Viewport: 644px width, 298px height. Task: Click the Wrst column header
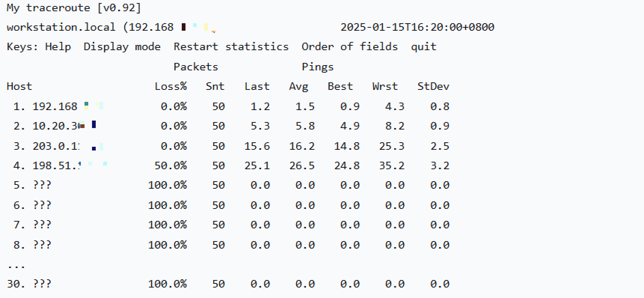tap(385, 86)
